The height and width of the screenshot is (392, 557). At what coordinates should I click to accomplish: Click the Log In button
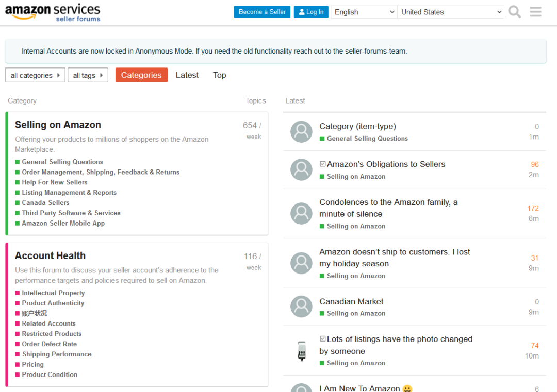point(311,12)
